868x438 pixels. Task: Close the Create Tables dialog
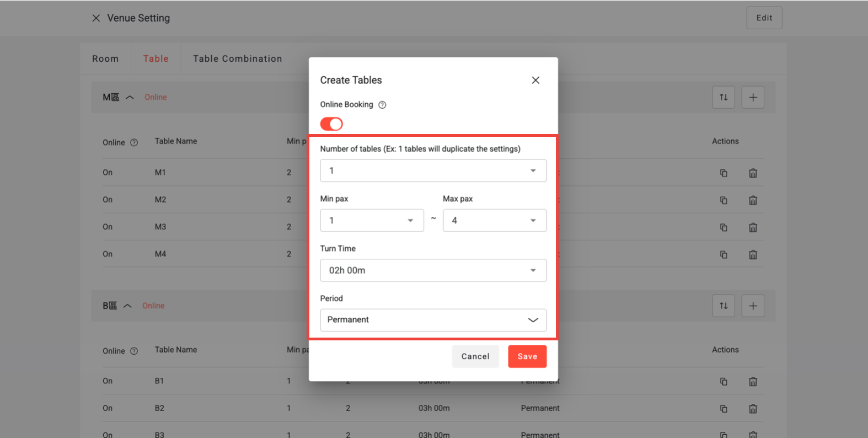pyautogui.click(x=535, y=81)
